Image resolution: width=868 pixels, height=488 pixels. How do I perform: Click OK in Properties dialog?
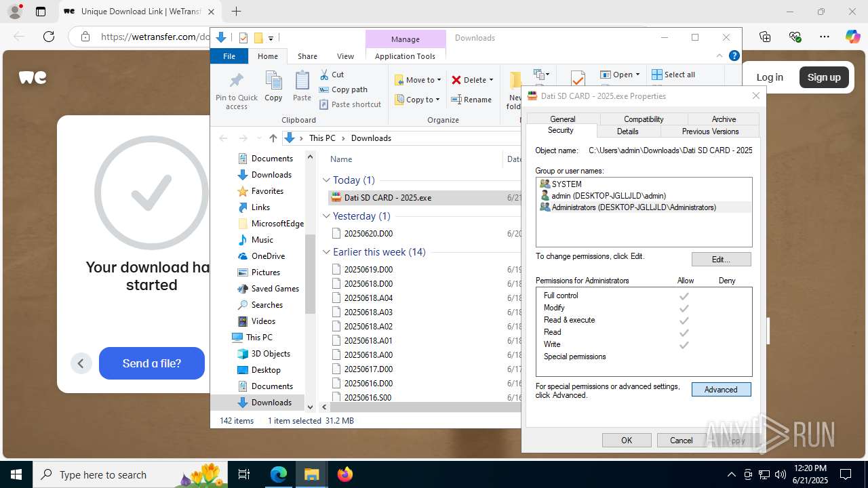(x=627, y=441)
